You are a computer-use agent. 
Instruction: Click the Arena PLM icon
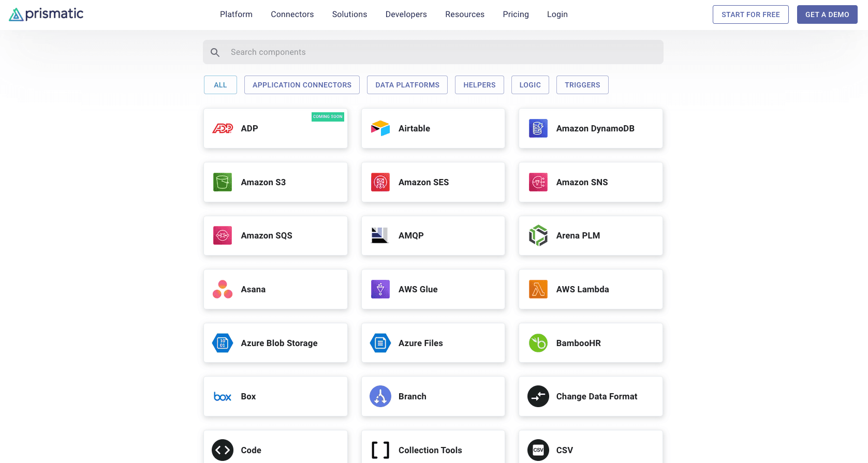[538, 235]
